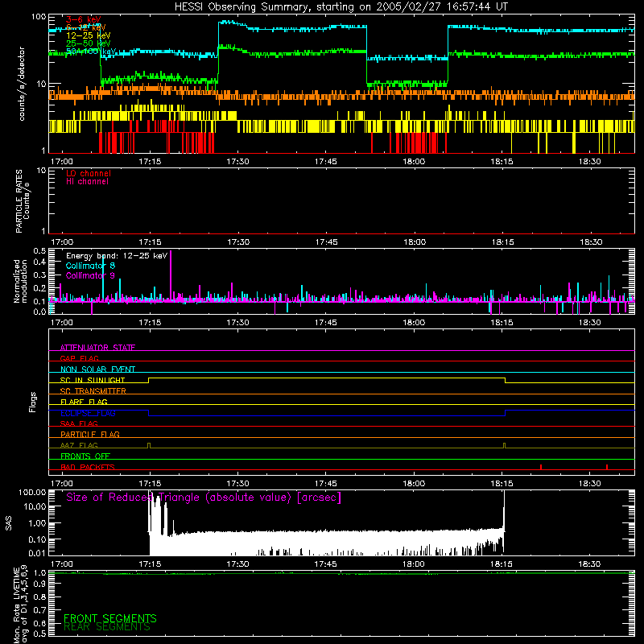Image resolution: width=644 pixels, height=644 pixels.
Task: Click the SAA FLAG label
Action: coord(79,423)
